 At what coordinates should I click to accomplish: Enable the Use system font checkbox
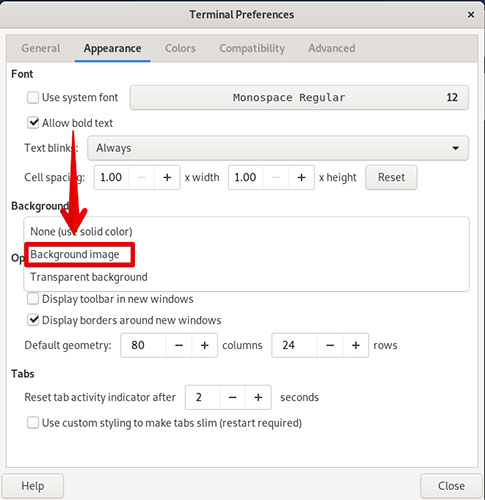point(33,98)
